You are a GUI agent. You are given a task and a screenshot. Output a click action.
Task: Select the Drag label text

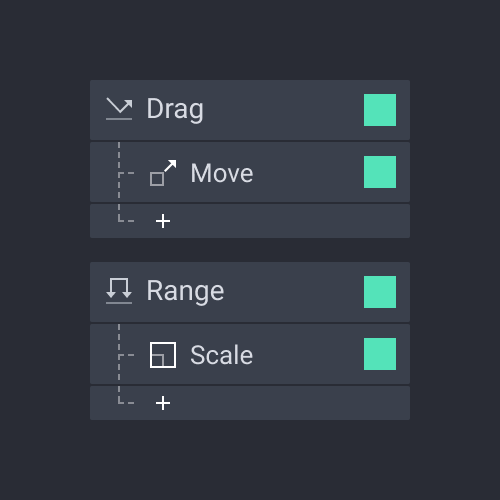175,110
